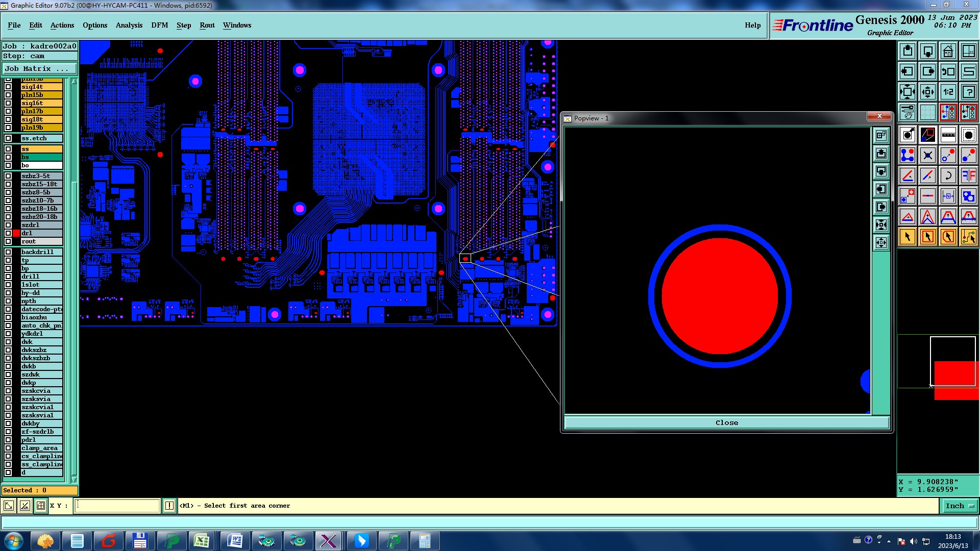The width and height of the screenshot is (980, 551).
Task: Select the ruler measure tool
Action: [948, 135]
